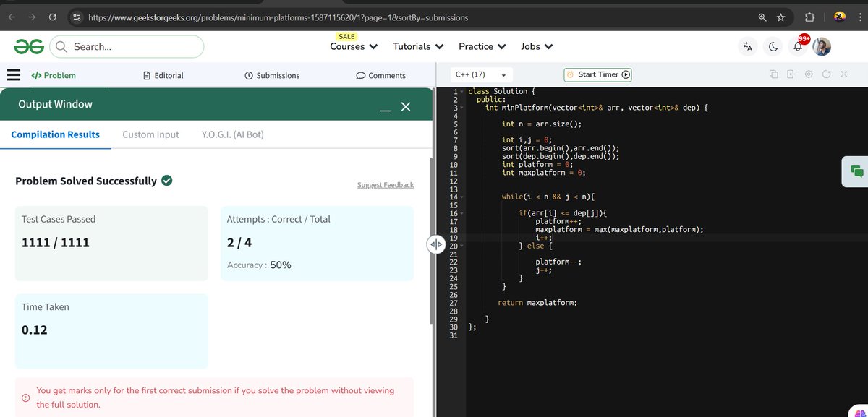
Task: Fold else block at line 20
Action: click(x=461, y=246)
